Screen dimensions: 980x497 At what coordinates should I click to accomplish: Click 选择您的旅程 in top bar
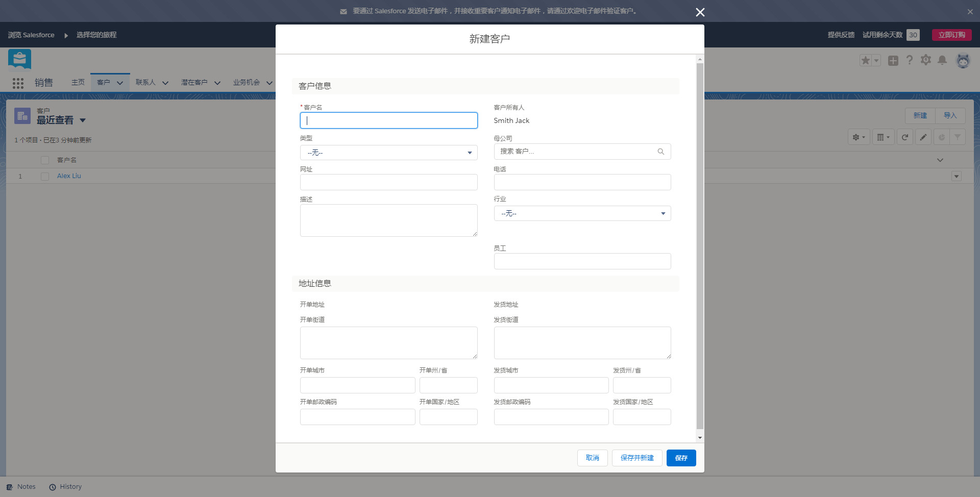coord(96,35)
